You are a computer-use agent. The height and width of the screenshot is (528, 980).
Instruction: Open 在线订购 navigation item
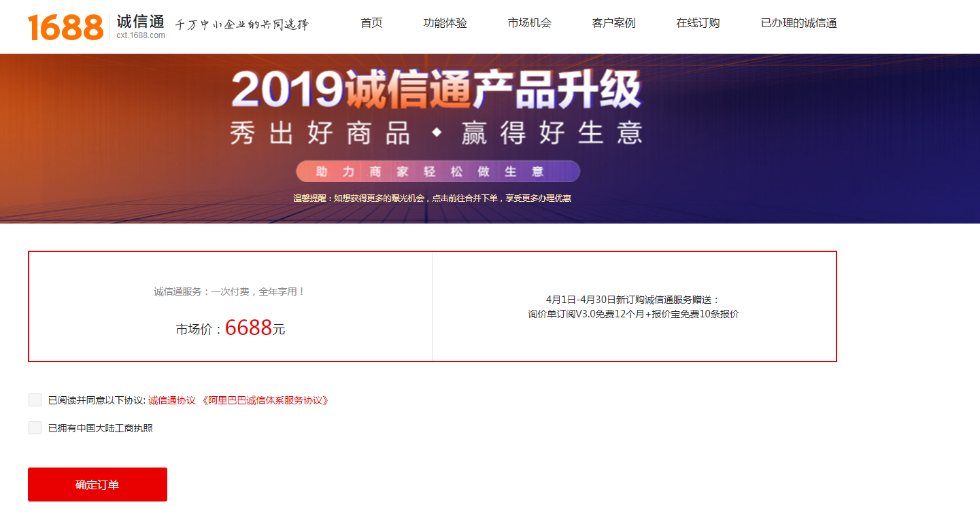[698, 23]
